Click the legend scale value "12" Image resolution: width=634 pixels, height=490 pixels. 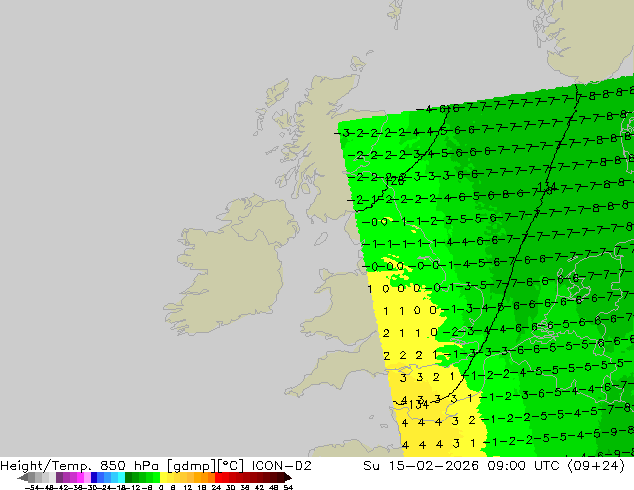pos(187,487)
